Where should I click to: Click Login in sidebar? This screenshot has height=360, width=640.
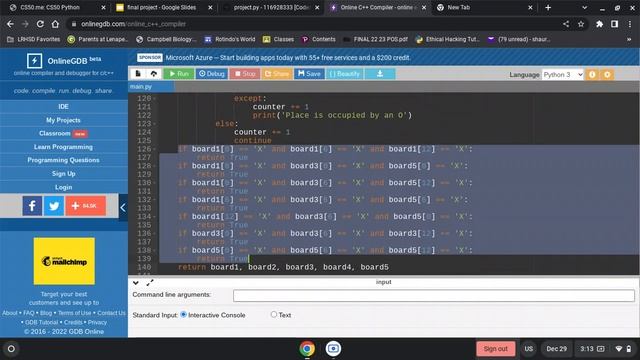pos(63,187)
